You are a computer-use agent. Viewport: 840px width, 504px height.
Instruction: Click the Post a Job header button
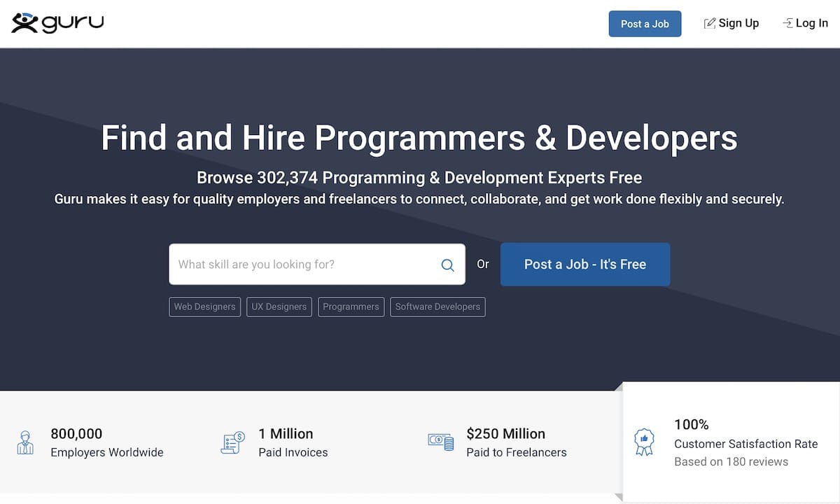(x=645, y=24)
